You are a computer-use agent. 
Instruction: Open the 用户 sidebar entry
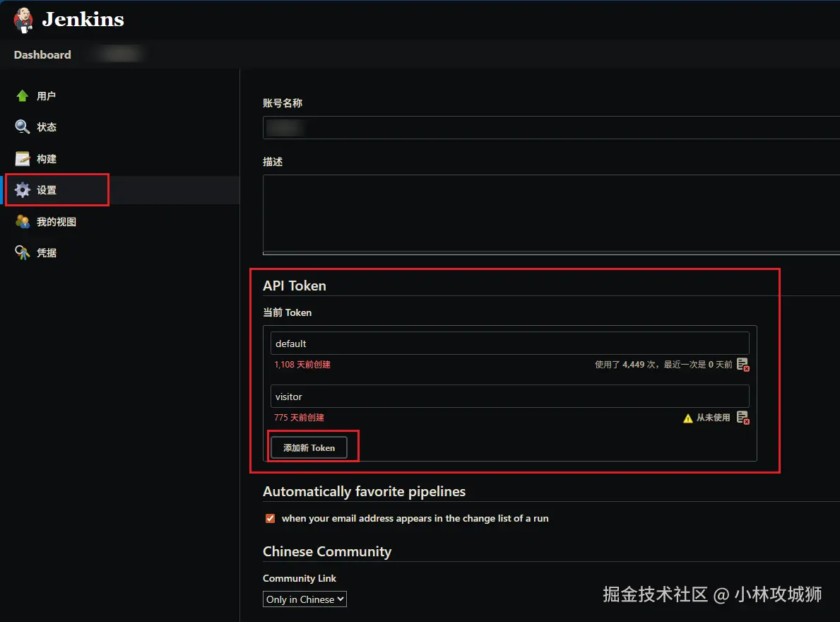tap(46, 96)
